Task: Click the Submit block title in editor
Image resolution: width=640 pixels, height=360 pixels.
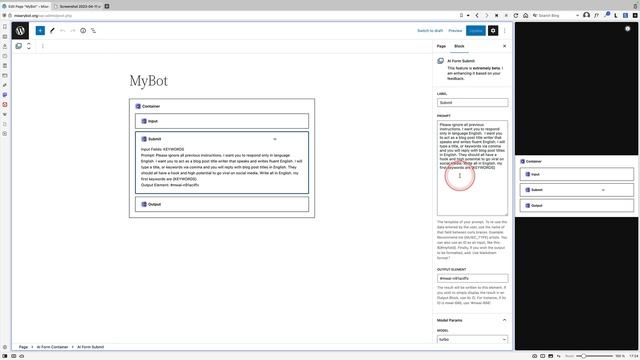Action: (x=154, y=139)
